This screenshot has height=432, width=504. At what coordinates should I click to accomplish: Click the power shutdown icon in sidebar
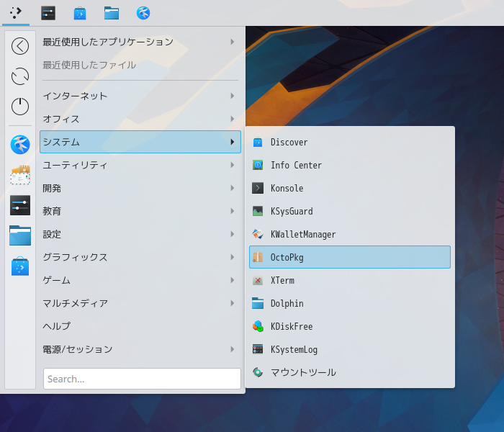coord(20,107)
